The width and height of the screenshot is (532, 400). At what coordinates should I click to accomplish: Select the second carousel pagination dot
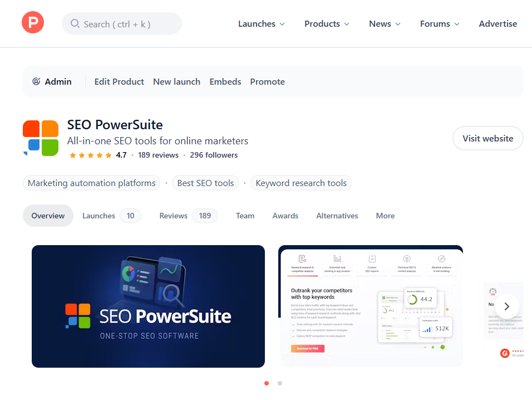tap(280, 383)
